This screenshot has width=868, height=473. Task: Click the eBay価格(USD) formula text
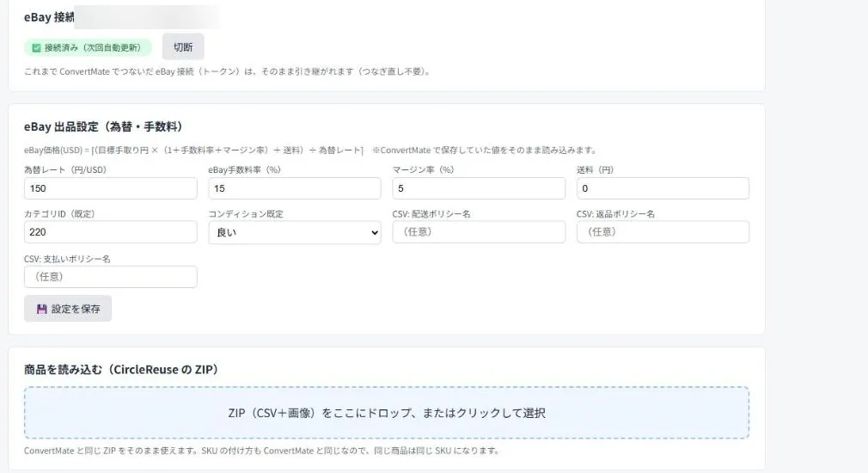(x=193, y=150)
